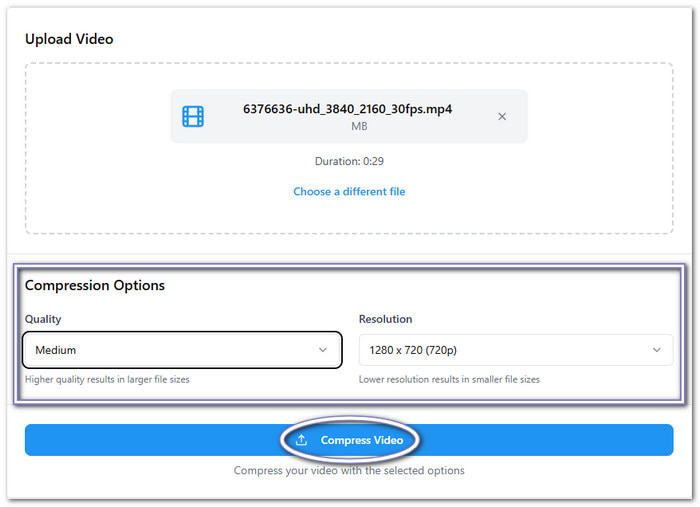Click the Quality field label
This screenshot has height=507, width=700.
coord(43,319)
